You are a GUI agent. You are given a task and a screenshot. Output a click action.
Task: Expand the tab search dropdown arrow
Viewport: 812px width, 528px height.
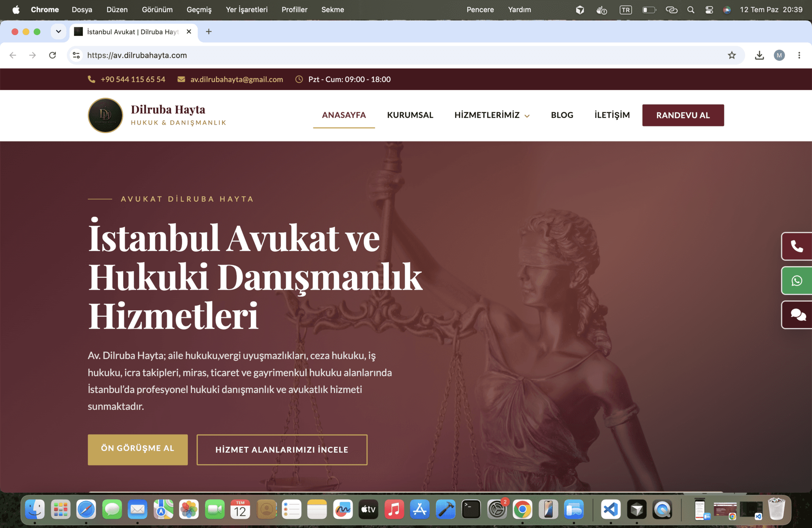58,32
